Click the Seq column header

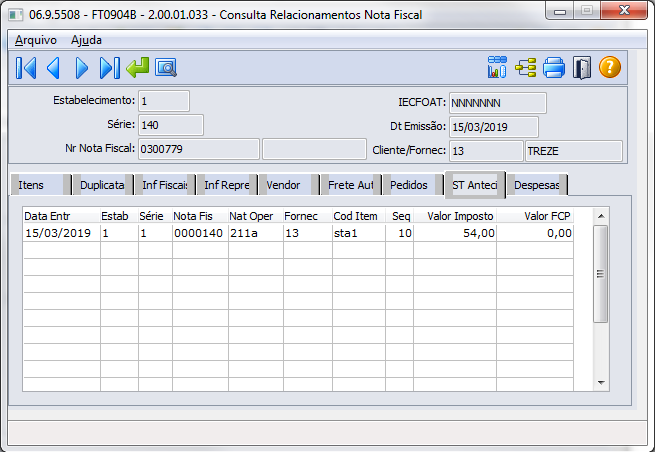click(399, 216)
